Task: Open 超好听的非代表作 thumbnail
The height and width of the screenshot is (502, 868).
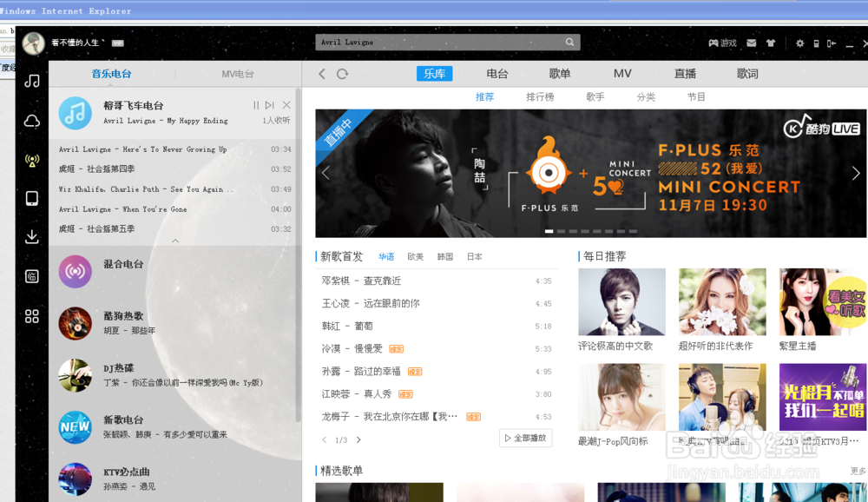Action: tap(722, 302)
